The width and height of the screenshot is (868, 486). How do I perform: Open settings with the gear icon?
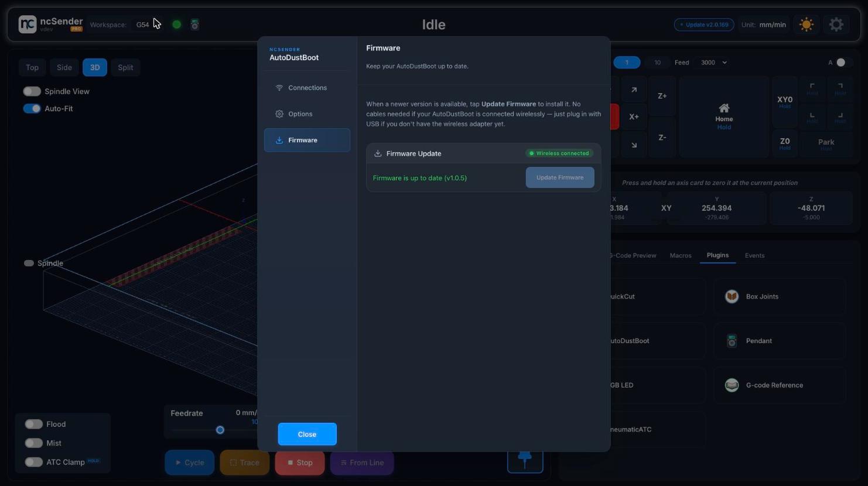pos(836,25)
